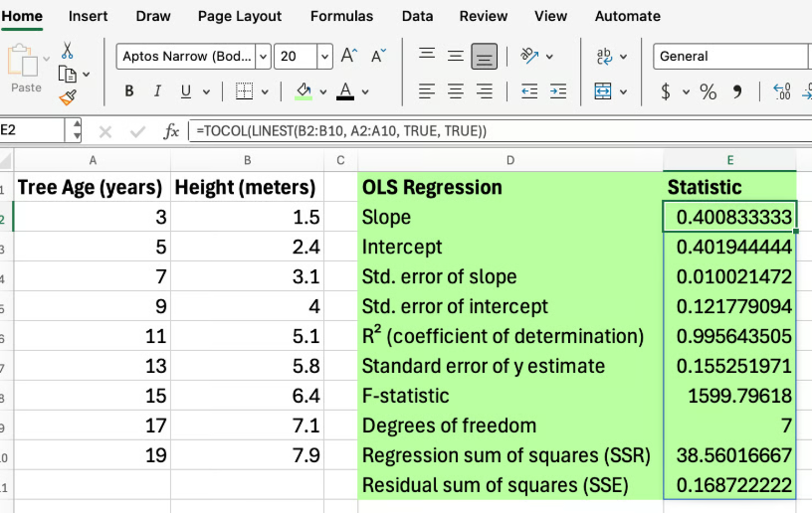Screen dimensions: 812x513
Task: Switch to the Formulas tab
Action: pos(341,16)
